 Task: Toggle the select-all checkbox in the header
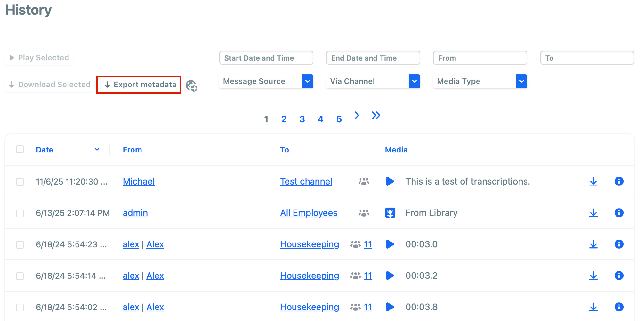[x=20, y=149]
